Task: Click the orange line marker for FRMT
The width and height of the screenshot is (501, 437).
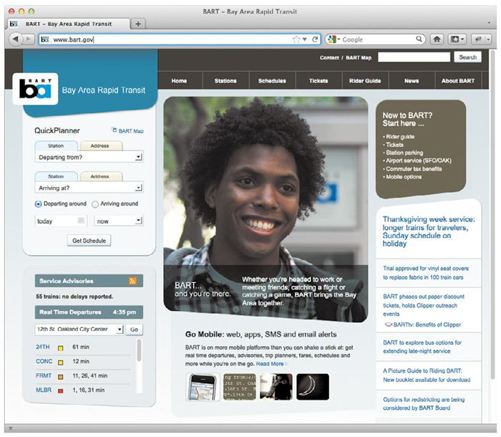Action: pos(61,377)
